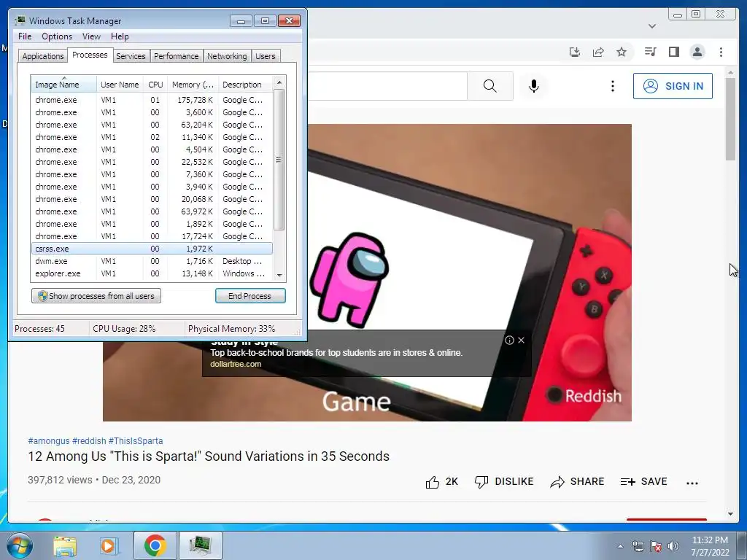Viewport: 747px width, 560px height.
Task: Sort by Description column header
Action: click(x=245, y=85)
